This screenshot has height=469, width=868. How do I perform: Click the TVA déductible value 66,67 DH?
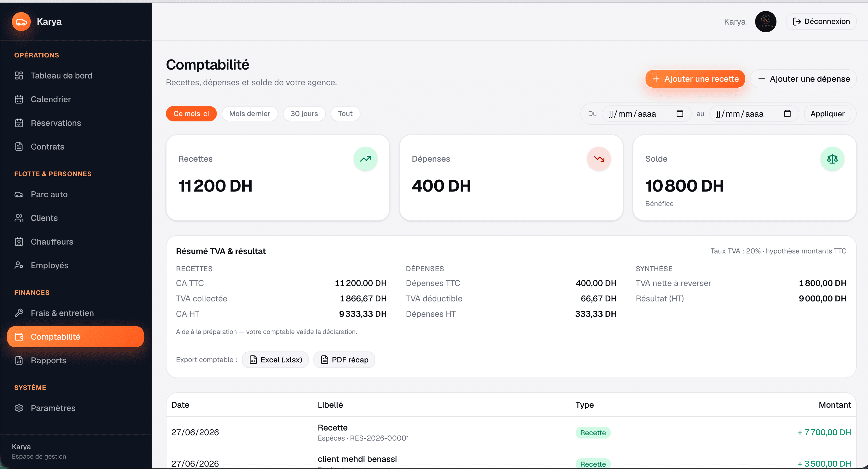point(598,299)
